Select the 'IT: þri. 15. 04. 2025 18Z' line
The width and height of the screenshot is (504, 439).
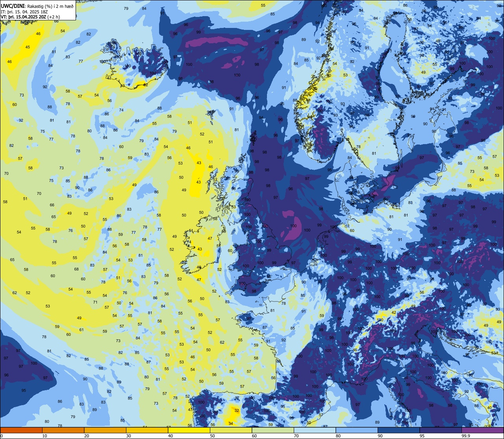point(25,11)
